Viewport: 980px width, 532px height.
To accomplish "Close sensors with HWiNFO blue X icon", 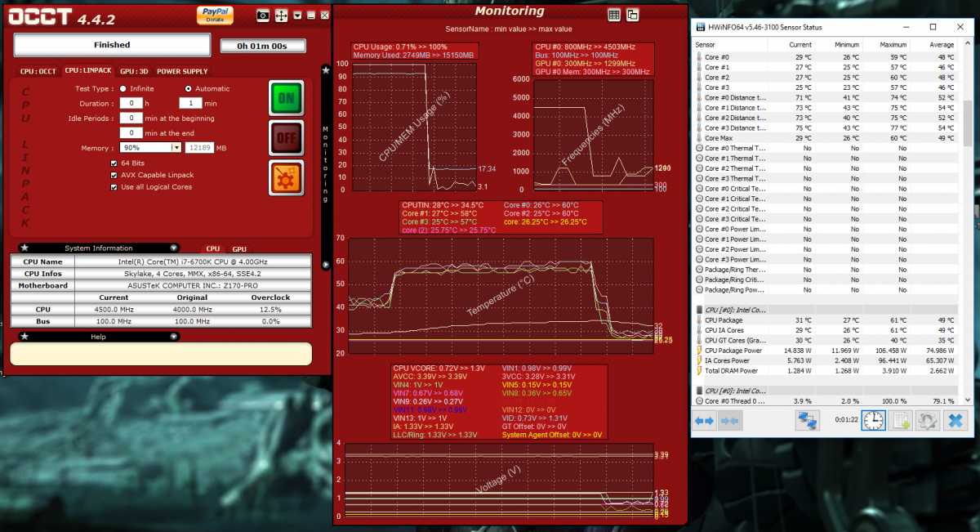I will 954,421.
